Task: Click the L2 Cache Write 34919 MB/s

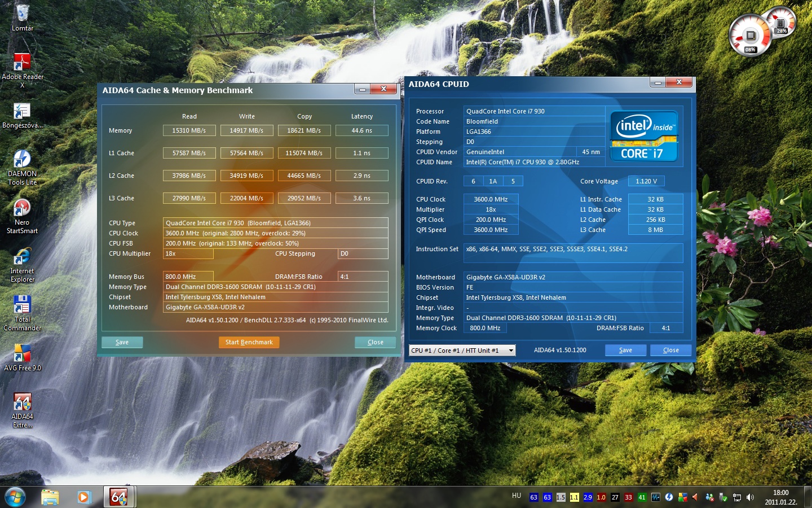Action: [246, 176]
